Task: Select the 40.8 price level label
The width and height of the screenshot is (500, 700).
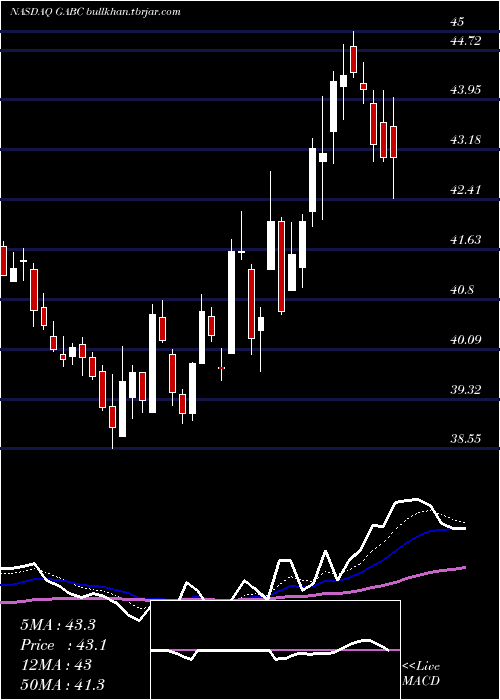Action: pos(462,290)
